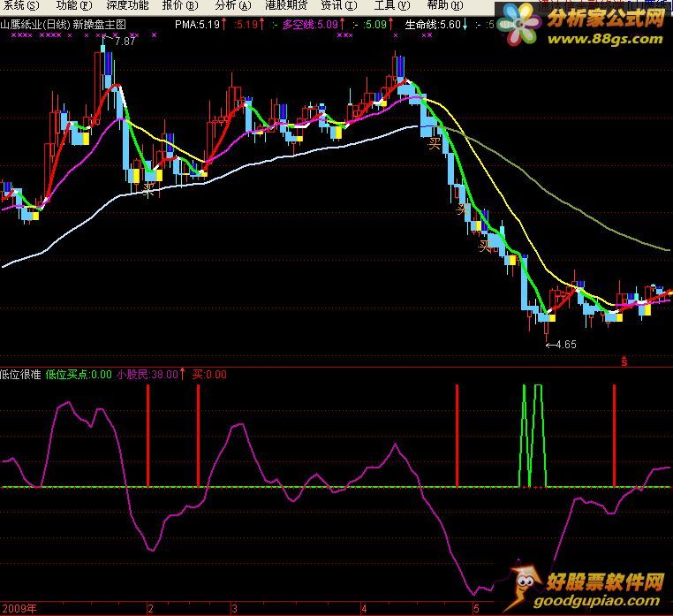
Task: Open the 工具(V) menu
Action: 392,5
